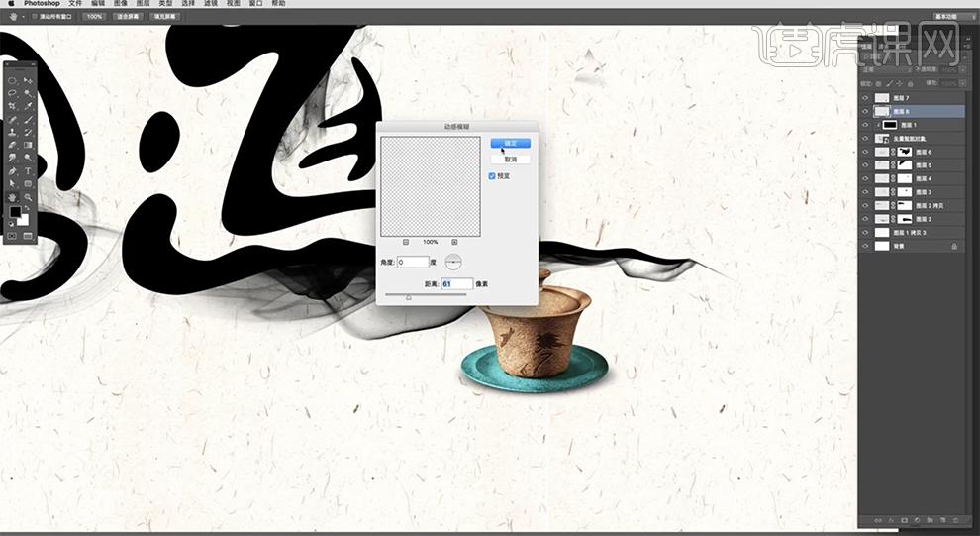The image size is (980, 536).
Task: Hide the smart object layer eye icon
Action: point(865,139)
